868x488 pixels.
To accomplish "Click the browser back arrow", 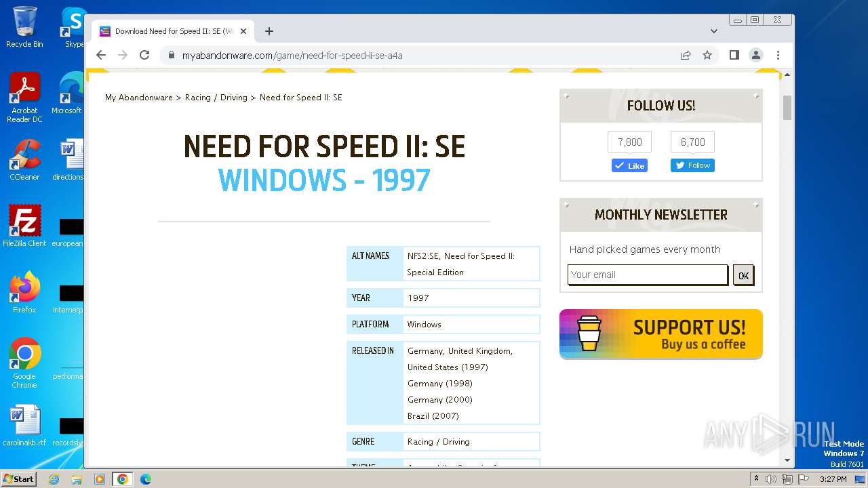I will click(101, 55).
